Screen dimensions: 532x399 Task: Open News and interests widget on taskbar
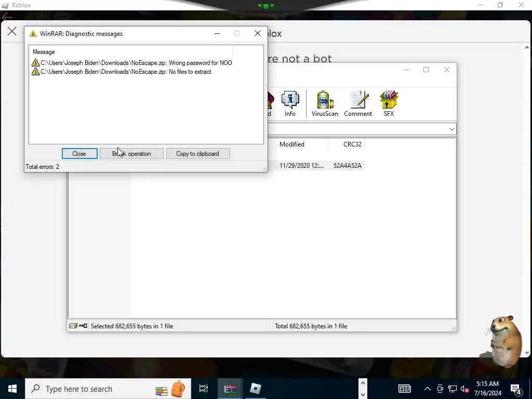point(404,389)
